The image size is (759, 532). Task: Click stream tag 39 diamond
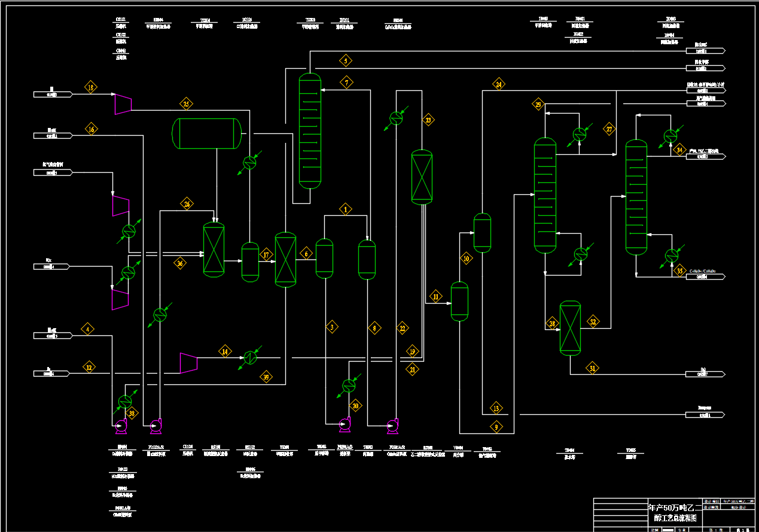point(267,377)
